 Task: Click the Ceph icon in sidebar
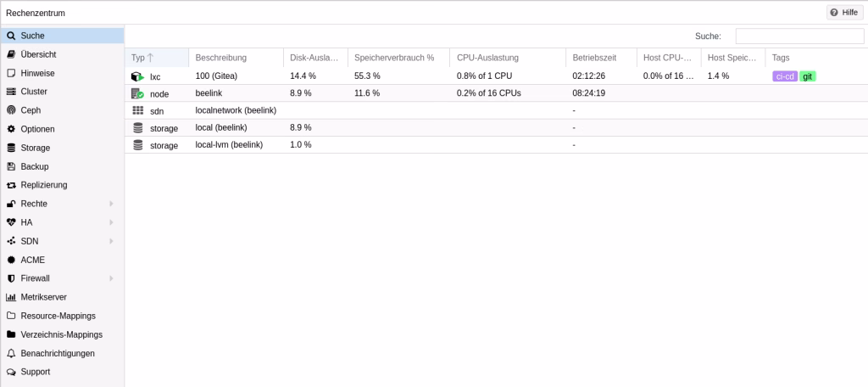coord(11,110)
